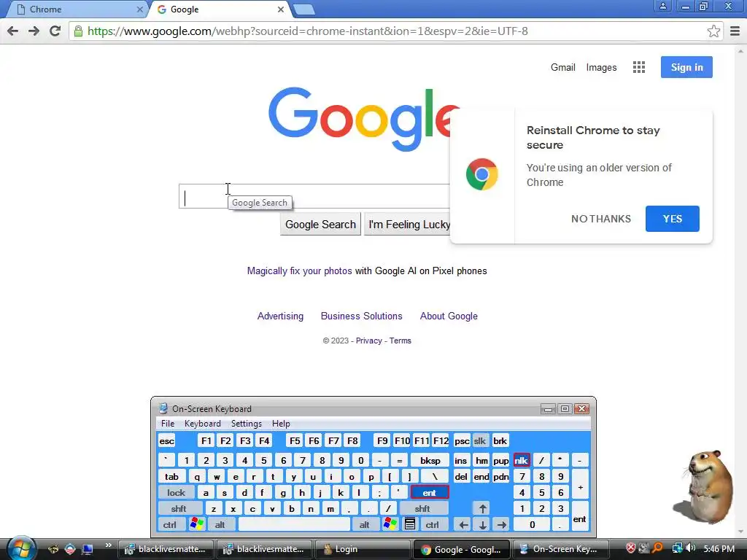The image size is (747, 560).
Task: Open the Business Solutions link
Action: tap(362, 316)
